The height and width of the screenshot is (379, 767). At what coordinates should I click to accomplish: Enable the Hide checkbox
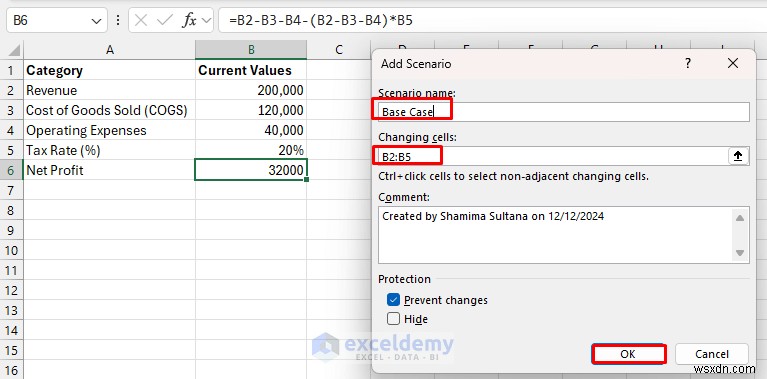(x=393, y=319)
